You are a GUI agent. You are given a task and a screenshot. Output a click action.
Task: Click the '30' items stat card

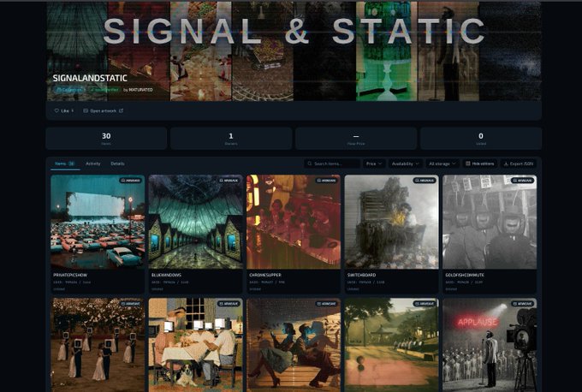click(x=106, y=139)
